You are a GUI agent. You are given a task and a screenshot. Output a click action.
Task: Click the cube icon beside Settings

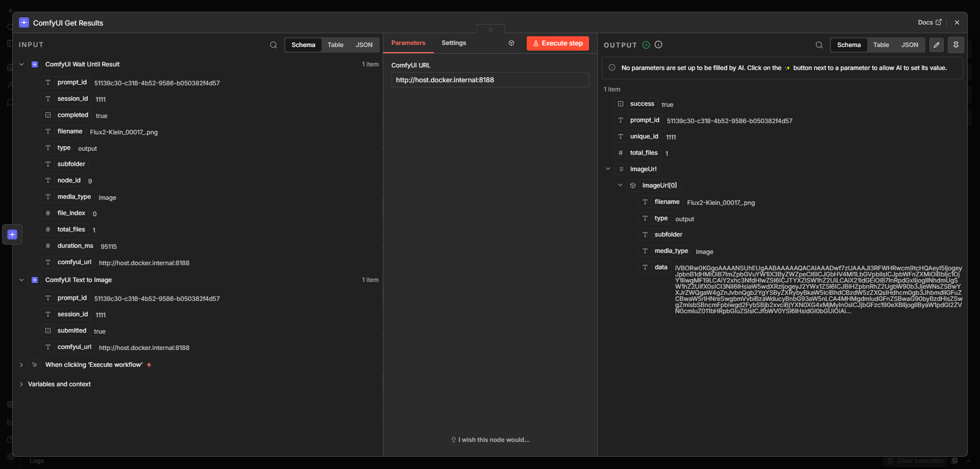[x=511, y=43]
